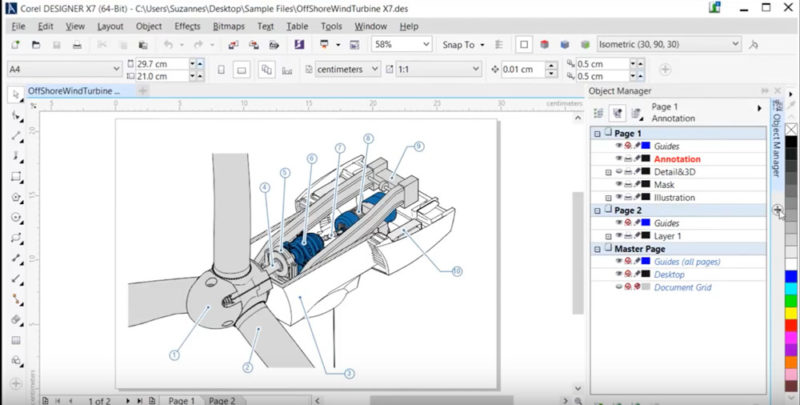The image size is (800, 405).
Task: Open the Object menu
Action: click(x=148, y=26)
